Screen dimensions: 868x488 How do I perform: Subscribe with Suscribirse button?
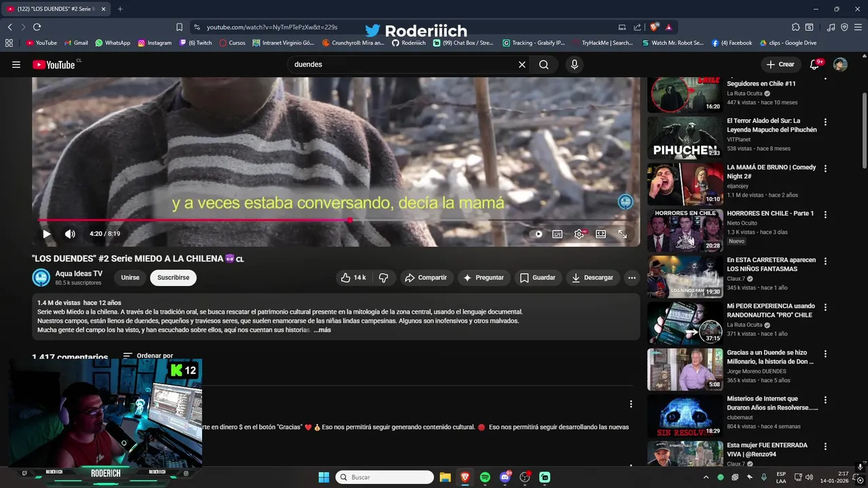(173, 277)
